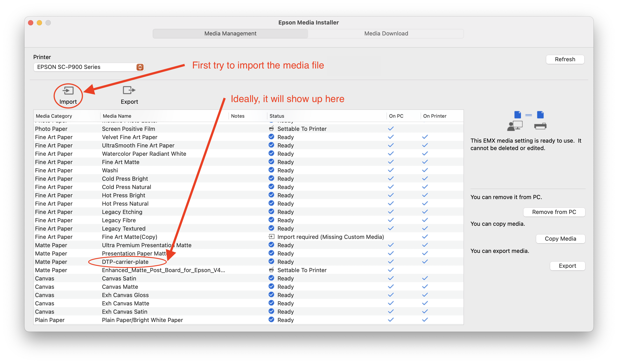Click the Copy Media button
This screenshot has height=364, width=618.
point(560,239)
